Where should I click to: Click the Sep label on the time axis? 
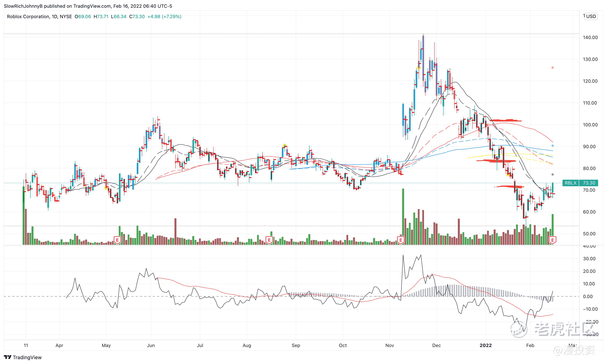click(296, 345)
